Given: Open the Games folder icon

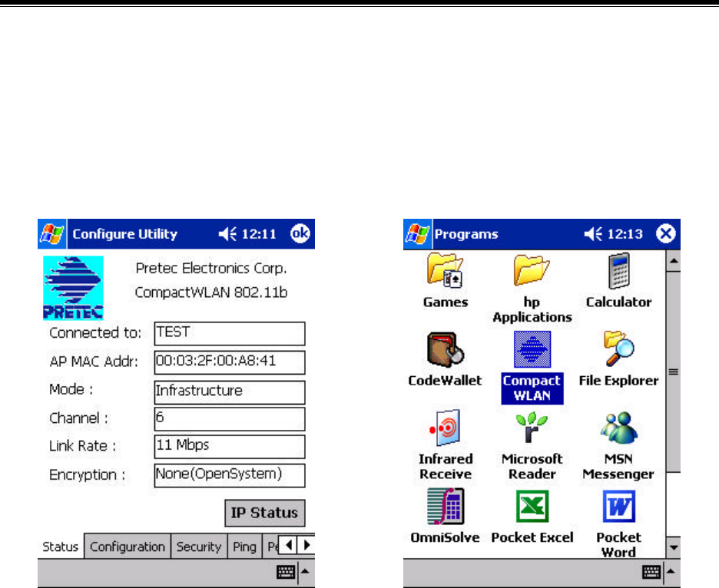Looking at the screenshot, I should click(445, 271).
